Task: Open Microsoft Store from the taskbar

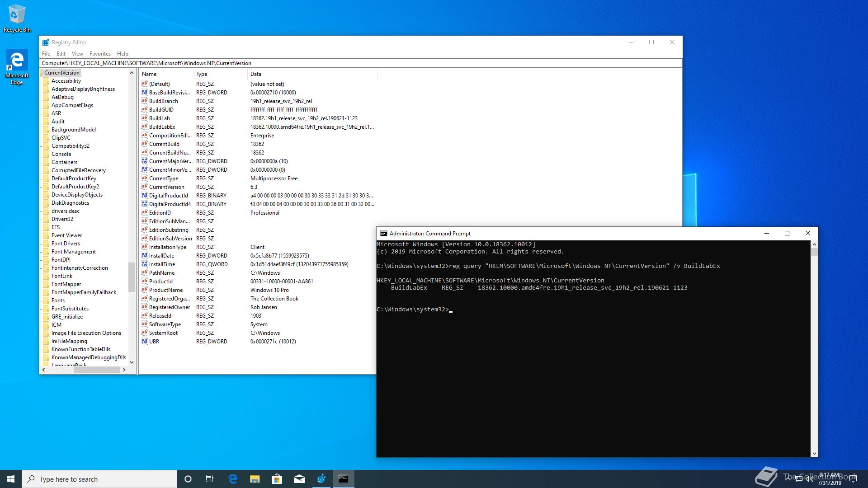Action: (277, 479)
